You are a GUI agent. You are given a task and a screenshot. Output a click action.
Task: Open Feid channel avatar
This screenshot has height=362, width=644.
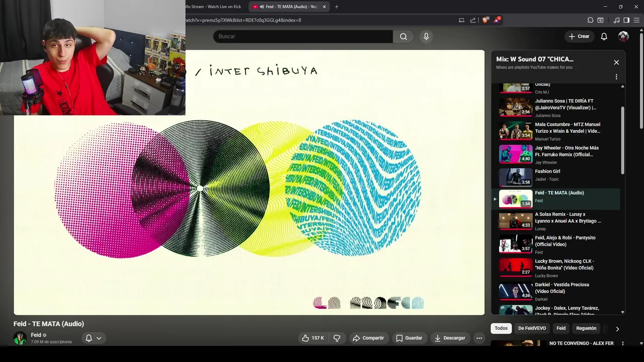(20, 338)
